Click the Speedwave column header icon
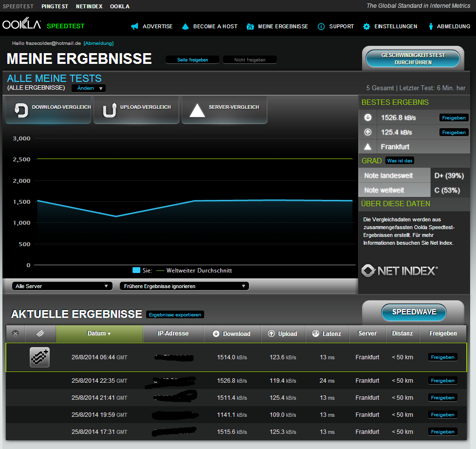476x449 pixels. [40, 333]
